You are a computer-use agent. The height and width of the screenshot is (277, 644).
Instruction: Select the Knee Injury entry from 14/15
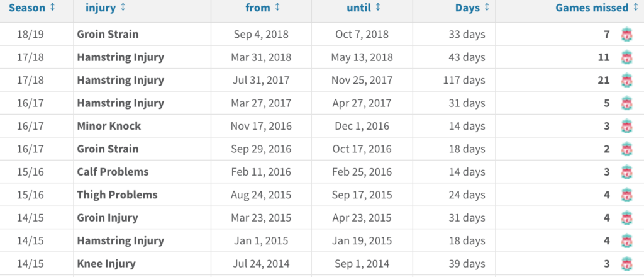coord(106,264)
